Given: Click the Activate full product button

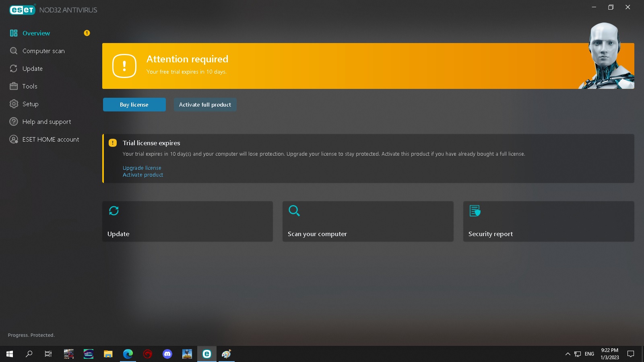Looking at the screenshot, I should click(205, 105).
